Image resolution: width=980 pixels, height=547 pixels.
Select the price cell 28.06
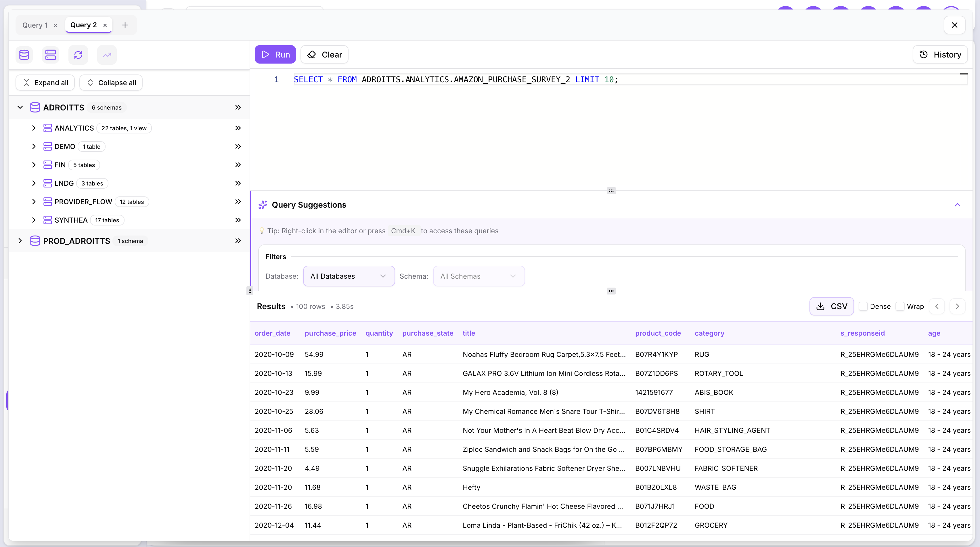click(314, 412)
